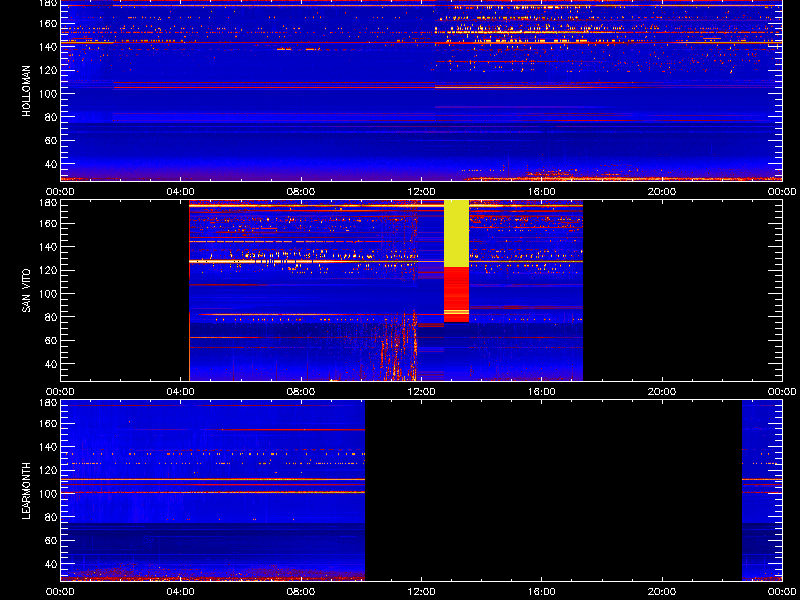Image resolution: width=800 pixels, height=600 pixels.
Task: Pick the 40 frequency label on Learmonth axis
Action: click(51, 564)
